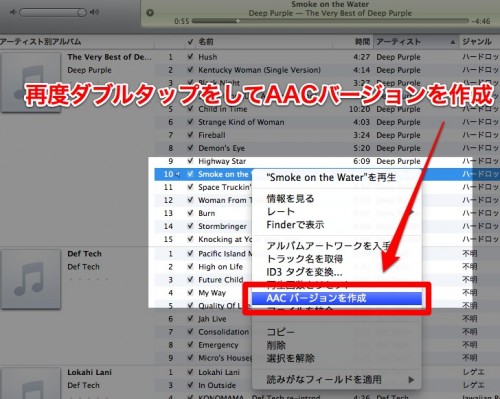Click the checkmark column header icon

tap(190, 42)
